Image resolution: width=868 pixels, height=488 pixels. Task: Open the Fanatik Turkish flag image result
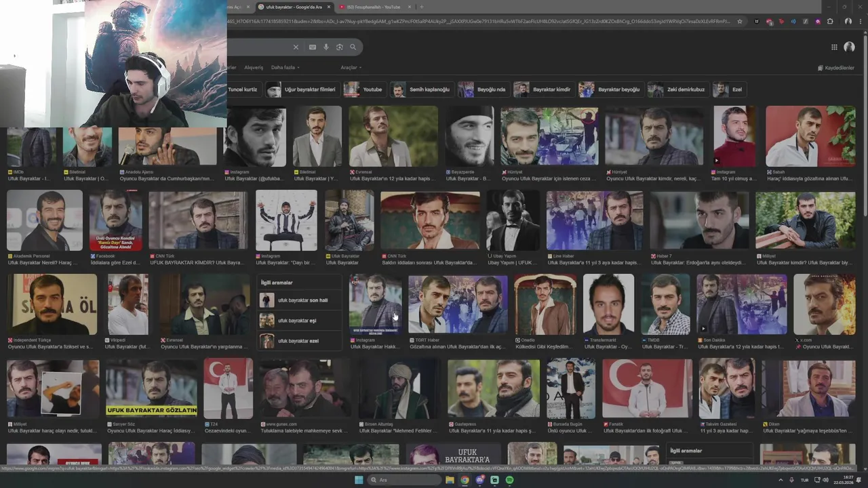coord(647,389)
